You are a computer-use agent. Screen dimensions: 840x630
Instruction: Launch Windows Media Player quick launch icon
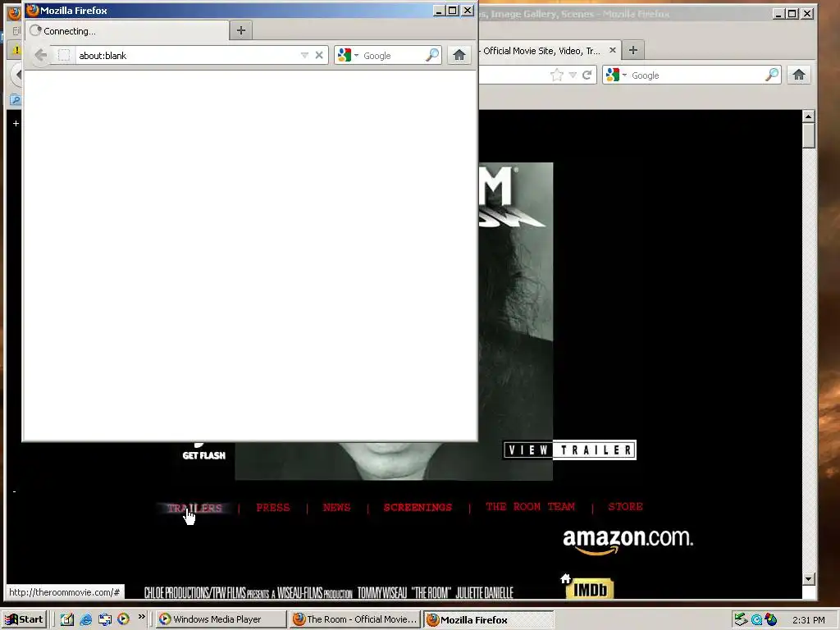point(123,619)
